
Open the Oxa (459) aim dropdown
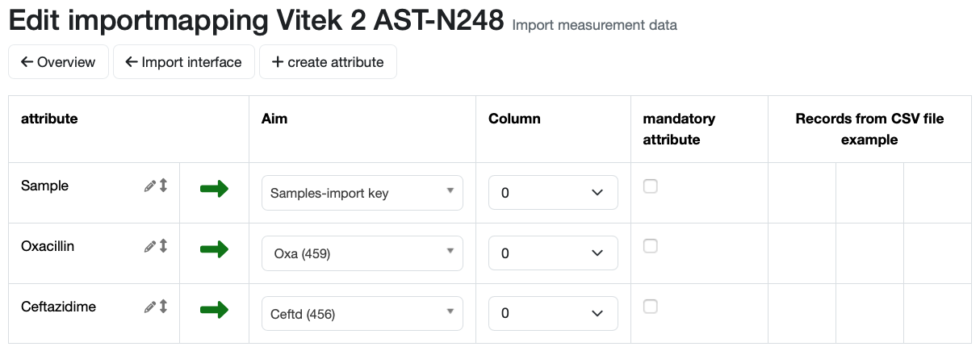tap(362, 253)
